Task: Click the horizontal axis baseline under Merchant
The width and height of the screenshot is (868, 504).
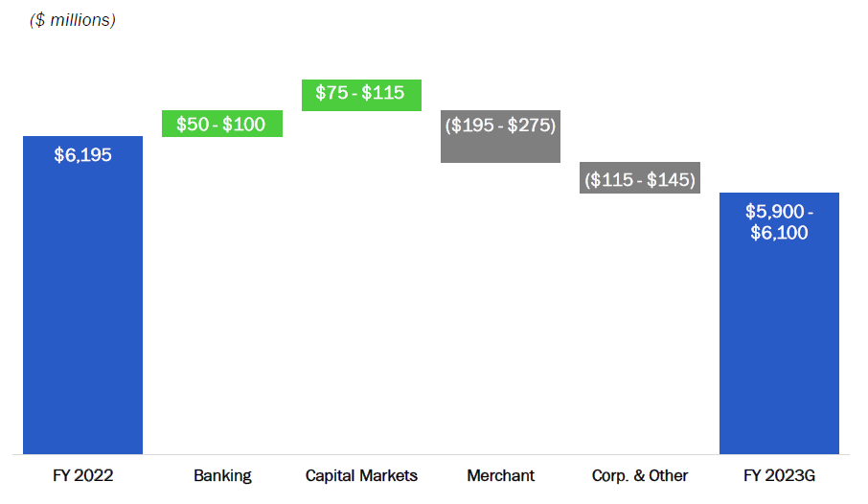Action: 500,455
